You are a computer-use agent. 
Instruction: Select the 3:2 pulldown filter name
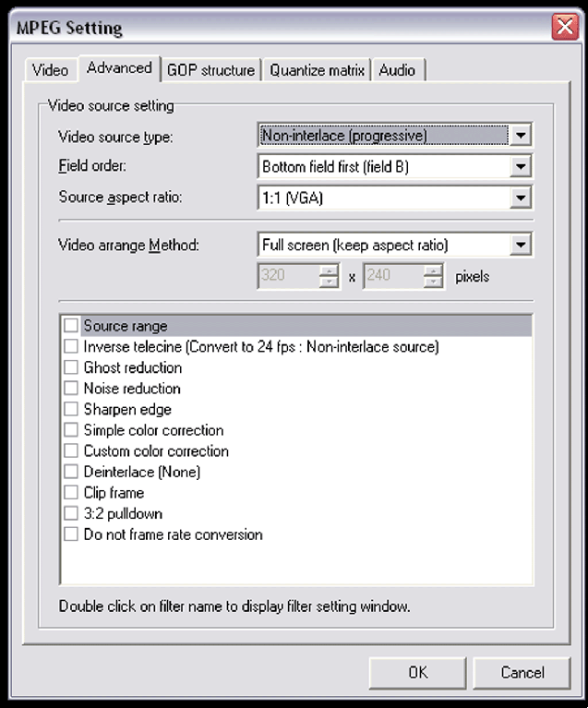[123, 514]
